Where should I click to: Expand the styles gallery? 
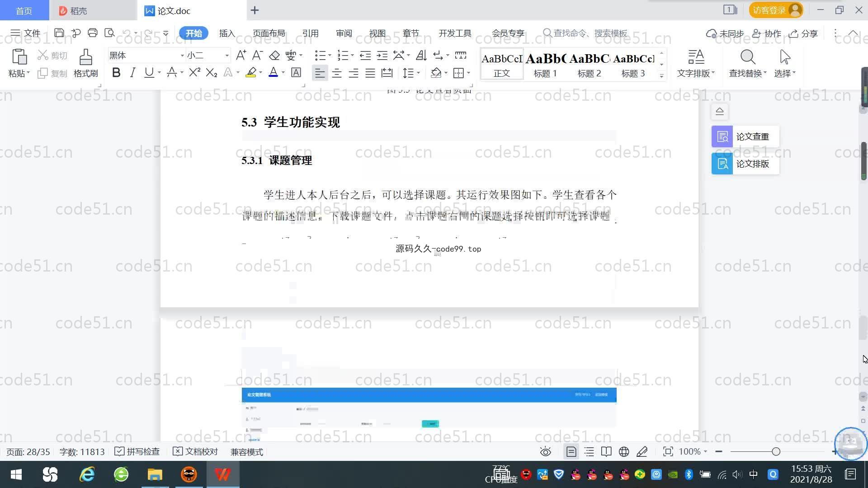point(661,76)
